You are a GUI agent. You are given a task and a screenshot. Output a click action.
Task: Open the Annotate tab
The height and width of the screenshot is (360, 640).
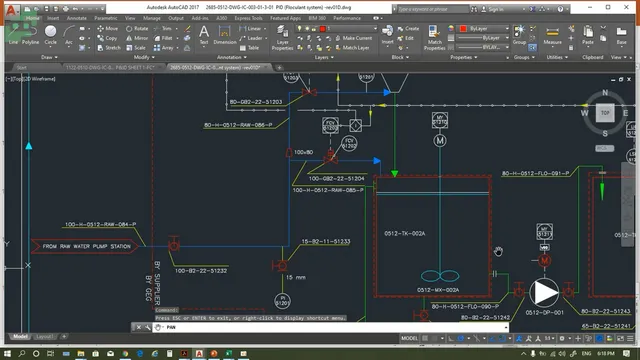point(76,18)
